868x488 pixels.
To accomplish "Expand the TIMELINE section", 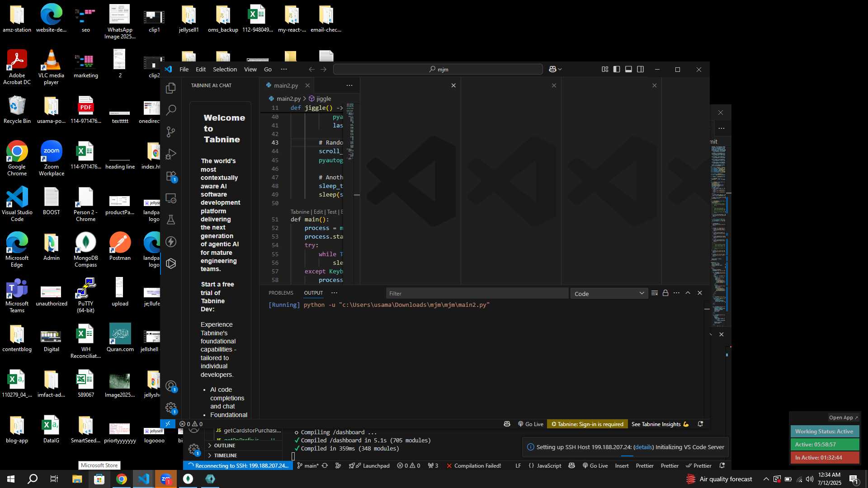I will (x=244, y=455).
